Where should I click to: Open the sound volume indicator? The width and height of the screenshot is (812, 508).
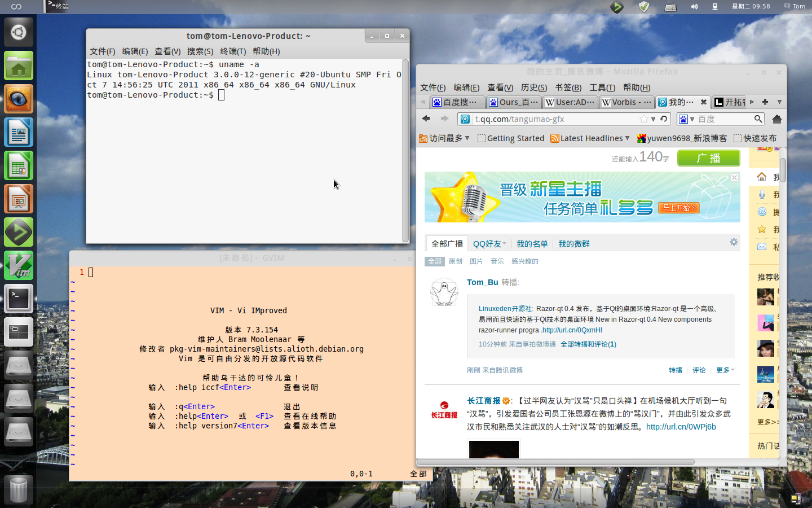click(x=694, y=7)
